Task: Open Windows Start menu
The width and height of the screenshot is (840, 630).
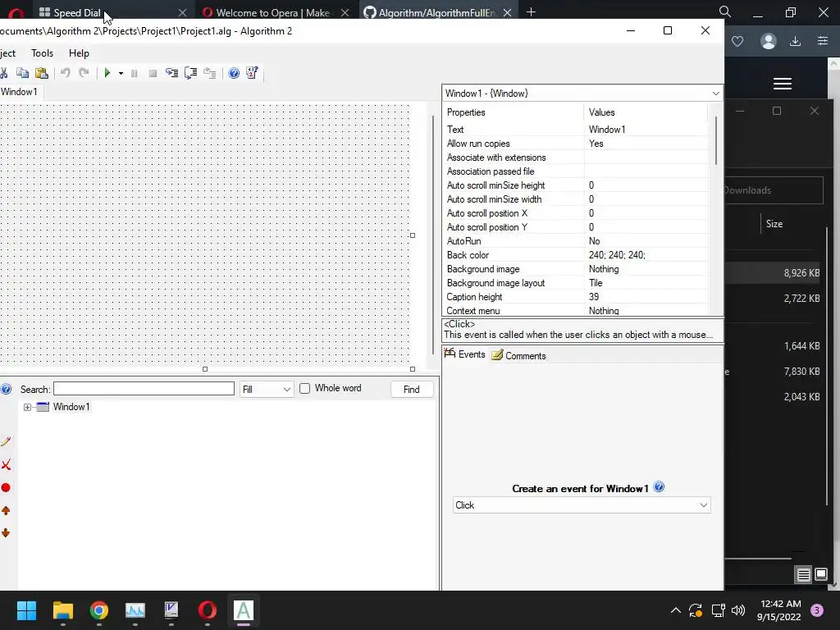Action: (26, 610)
